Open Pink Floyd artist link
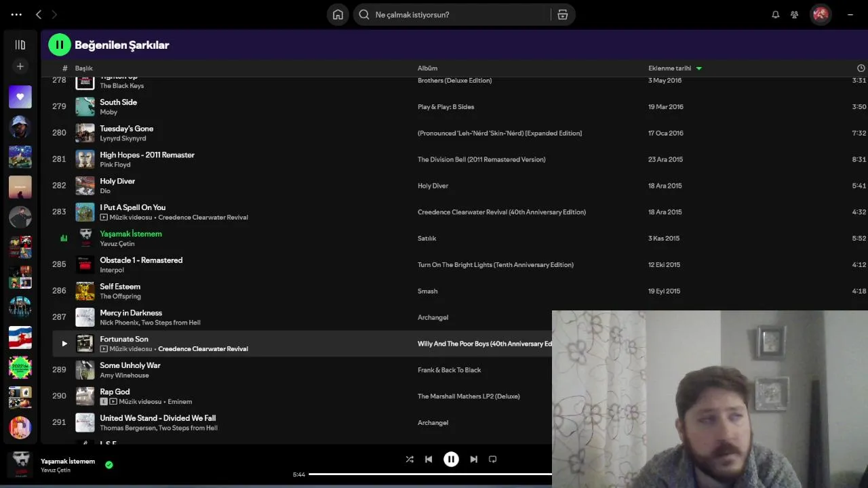 [115, 165]
